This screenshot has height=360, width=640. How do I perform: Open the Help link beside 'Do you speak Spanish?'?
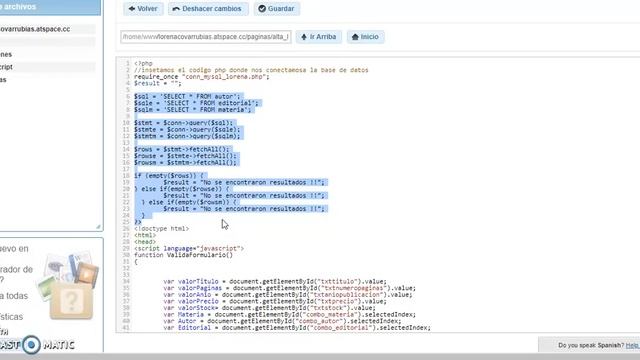click(x=633, y=345)
